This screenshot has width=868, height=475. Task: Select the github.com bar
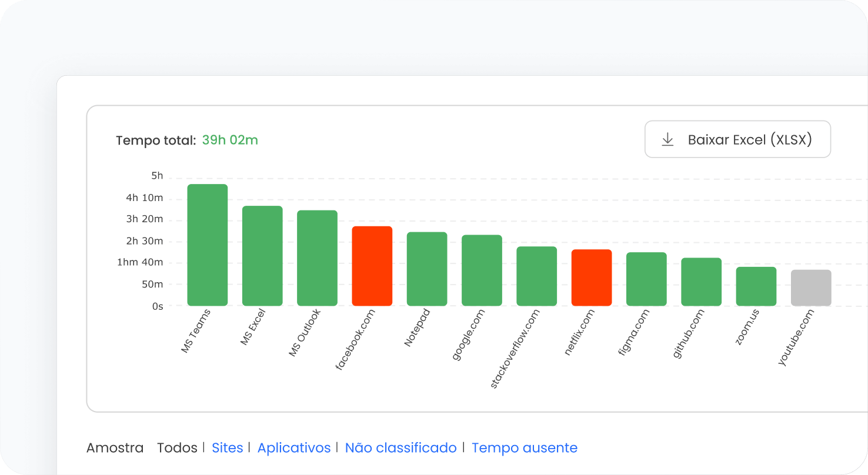(x=702, y=282)
